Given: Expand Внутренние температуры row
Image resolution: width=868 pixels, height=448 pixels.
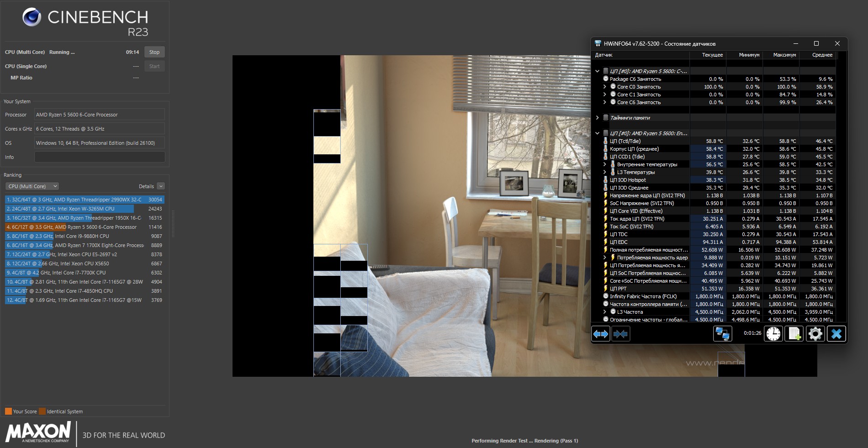Looking at the screenshot, I should coord(605,164).
